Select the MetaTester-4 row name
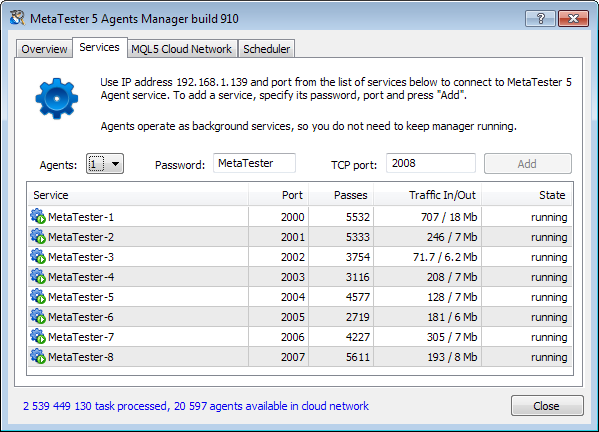The height and width of the screenshot is (432, 599). click(x=81, y=277)
